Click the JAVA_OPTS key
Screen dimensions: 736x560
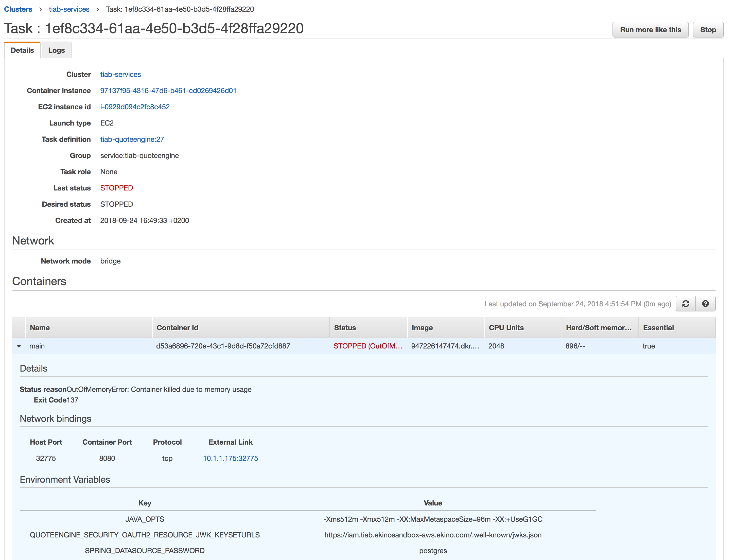145,519
